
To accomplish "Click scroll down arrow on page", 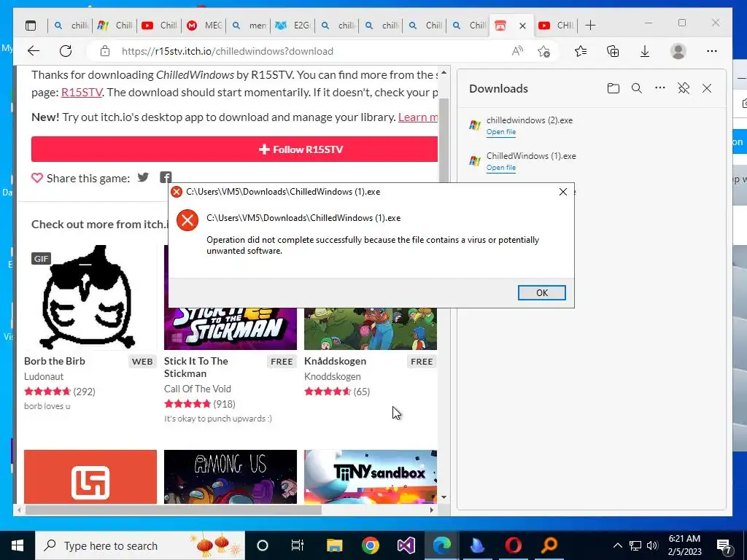I will pyautogui.click(x=444, y=497).
